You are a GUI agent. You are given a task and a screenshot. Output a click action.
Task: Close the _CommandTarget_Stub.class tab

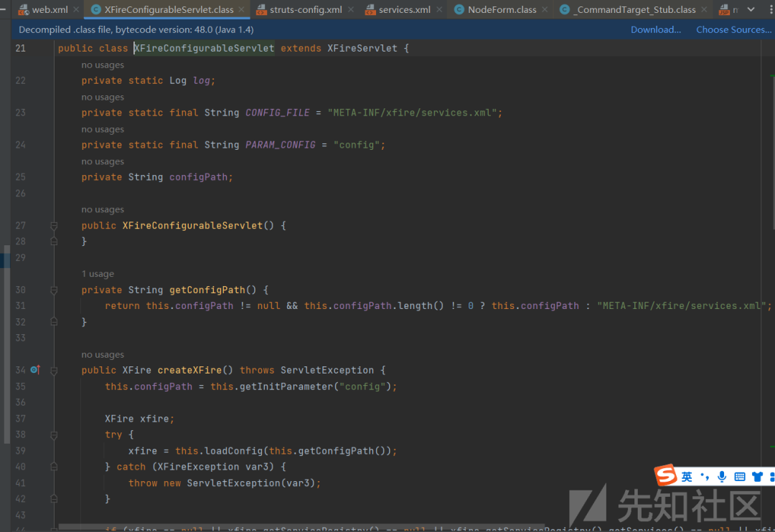pyautogui.click(x=704, y=9)
